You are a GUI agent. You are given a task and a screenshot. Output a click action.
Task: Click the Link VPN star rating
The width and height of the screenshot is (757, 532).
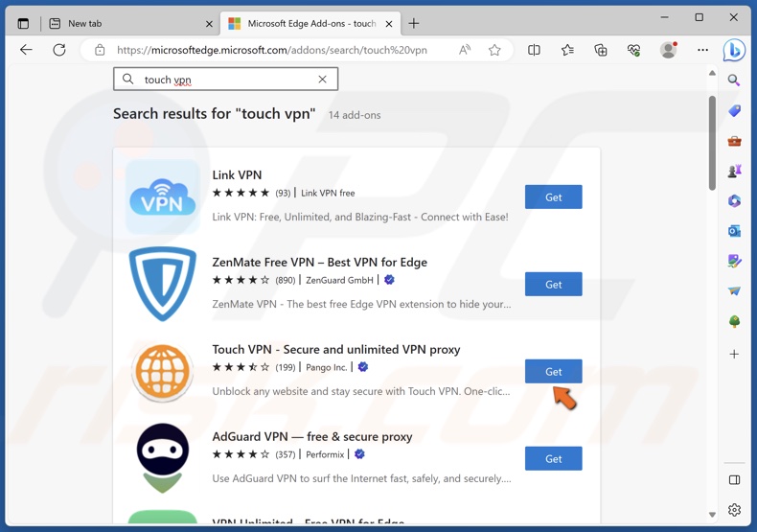pyautogui.click(x=241, y=193)
